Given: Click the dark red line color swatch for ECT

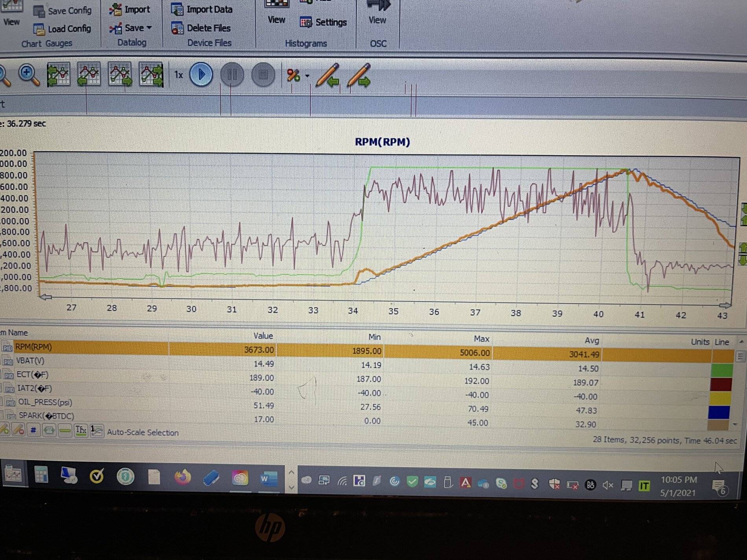Looking at the screenshot, I should click(721, 384).
